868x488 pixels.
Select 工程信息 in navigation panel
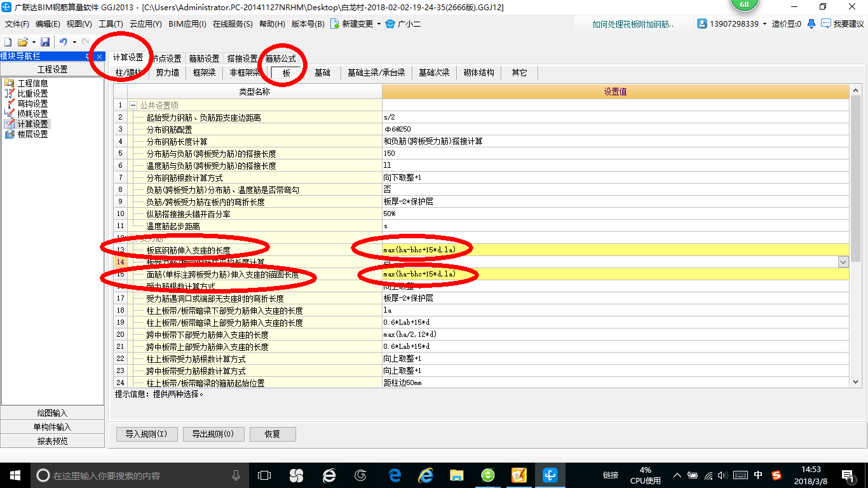32,83
